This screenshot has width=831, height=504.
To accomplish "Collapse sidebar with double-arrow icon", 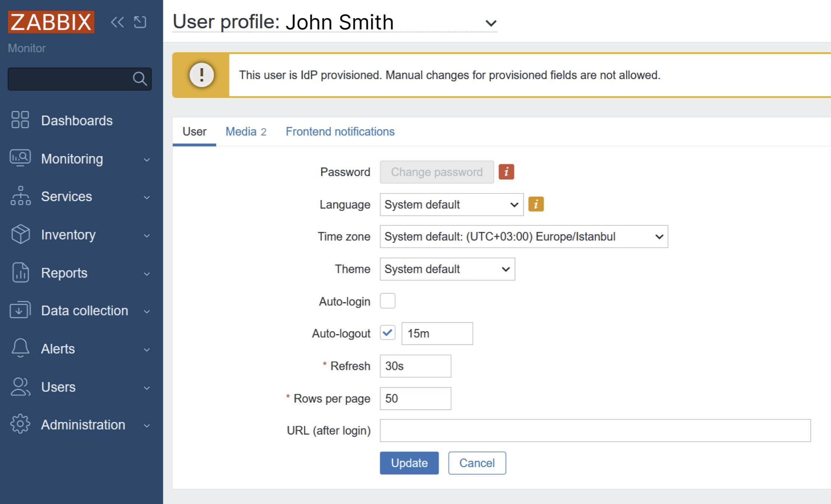I will coord(117,22).
